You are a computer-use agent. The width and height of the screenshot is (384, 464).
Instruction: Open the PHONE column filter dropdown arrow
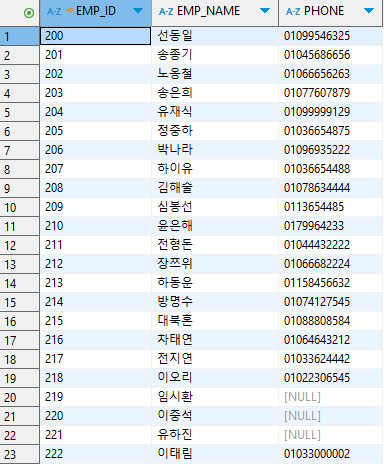(369, 11)
